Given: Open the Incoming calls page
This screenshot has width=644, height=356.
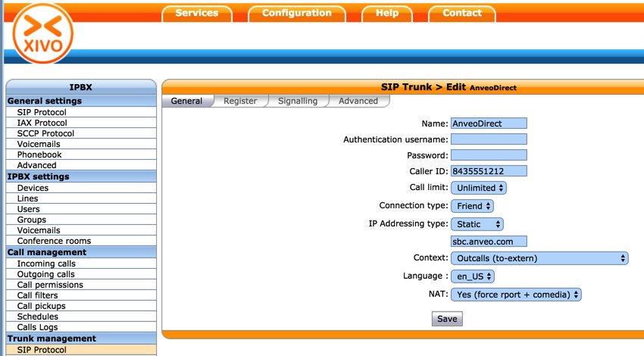Looking at the screenshot, I should [81, 264].
